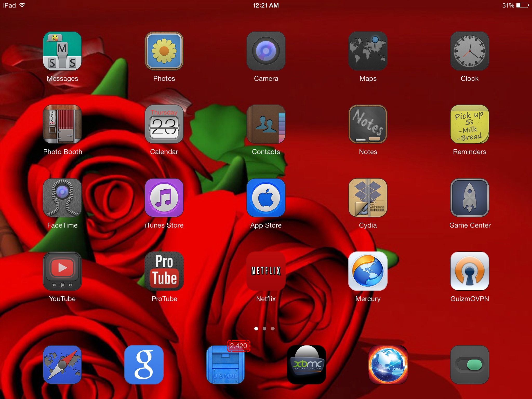Launch the App Store
Image resolution: width=532 pixels, height=399 pixels.
coord(266,198)
